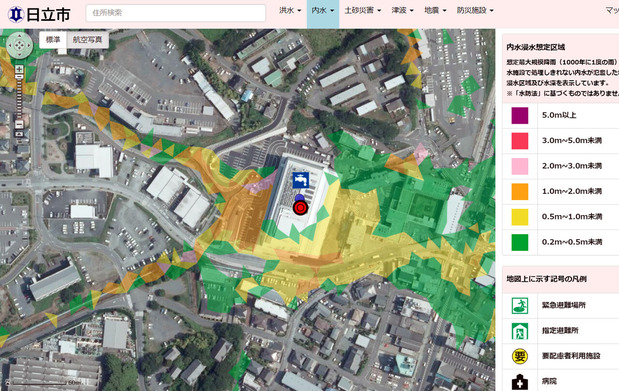Click the 指定避難所 legend icon
This screenshot has width=619, height=391.
tap(520, 331)
